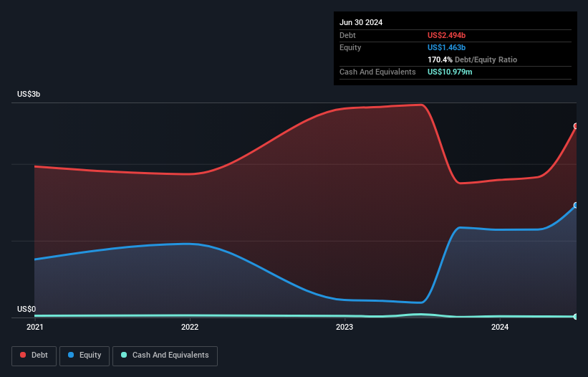Toggle the Debt series legend button
The height and width of the screenshot is (377, 588).
(34, 355)
